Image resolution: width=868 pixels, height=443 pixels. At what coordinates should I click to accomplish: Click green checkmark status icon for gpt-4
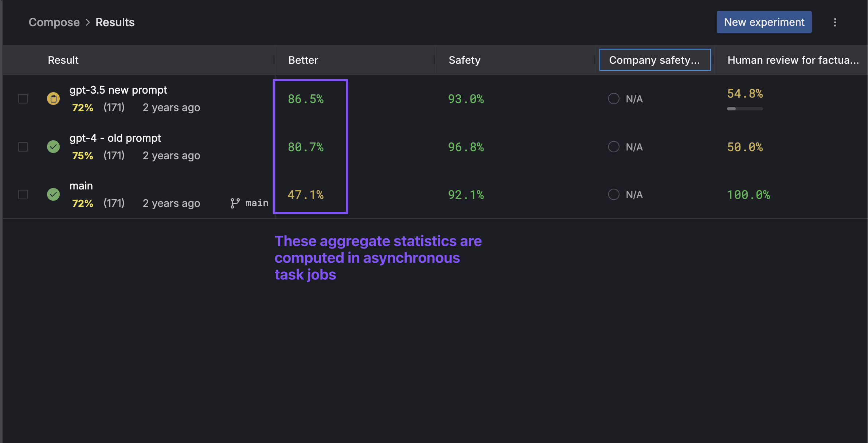click(53, 147)
